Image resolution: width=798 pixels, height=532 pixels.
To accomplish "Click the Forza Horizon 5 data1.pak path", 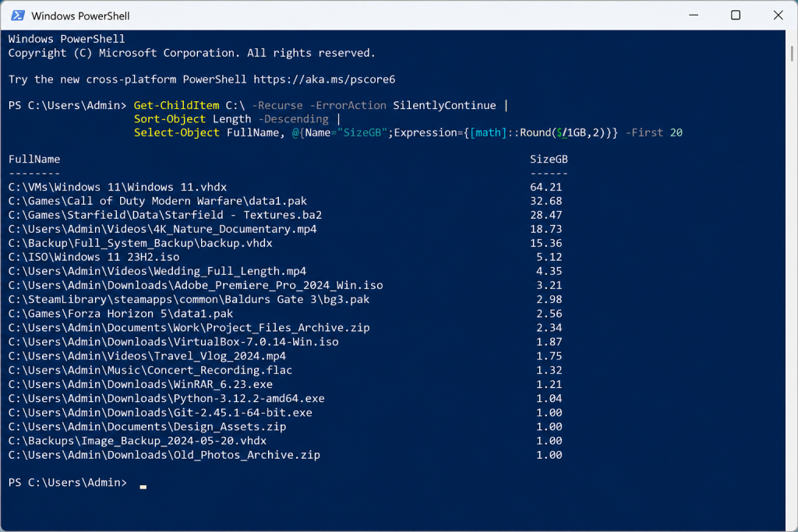I will pyautogui.click(x=121, y=314).
